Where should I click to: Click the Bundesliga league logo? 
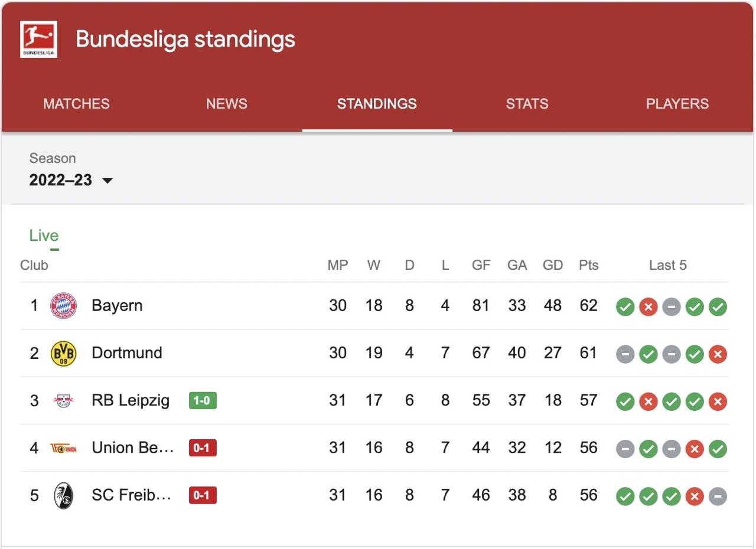pos(38,38)
